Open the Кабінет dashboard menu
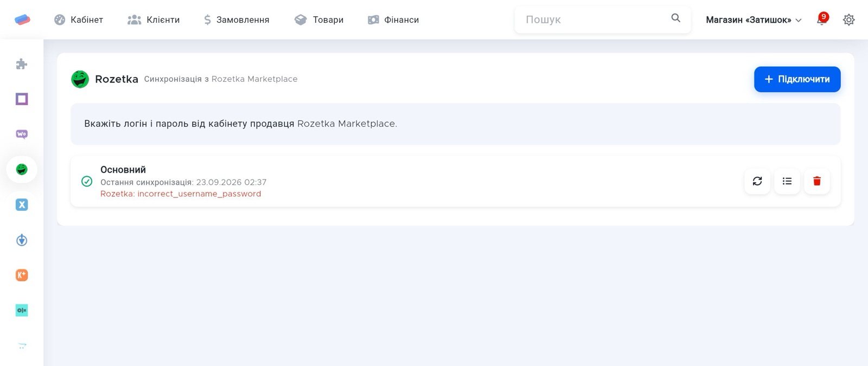 click(x=79, y=20)
